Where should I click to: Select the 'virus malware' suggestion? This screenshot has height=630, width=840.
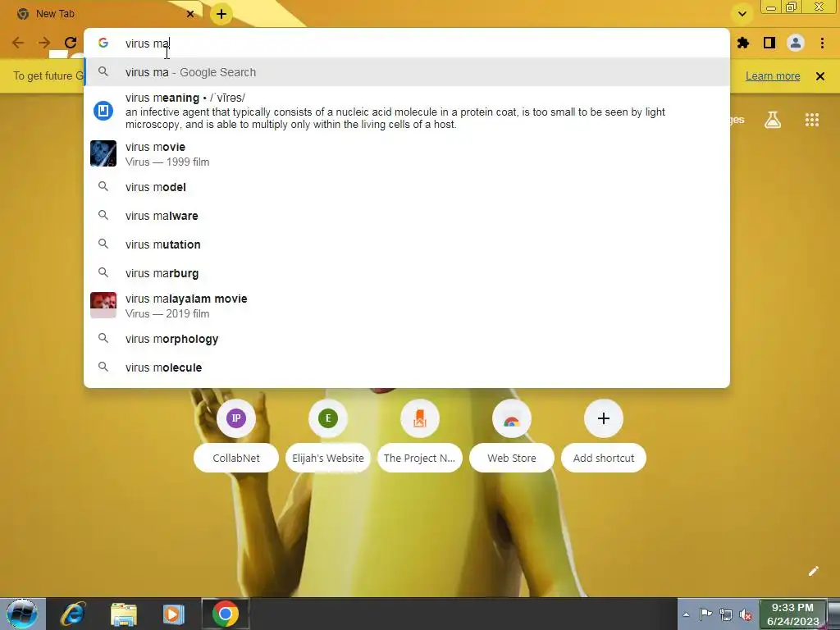407,216
